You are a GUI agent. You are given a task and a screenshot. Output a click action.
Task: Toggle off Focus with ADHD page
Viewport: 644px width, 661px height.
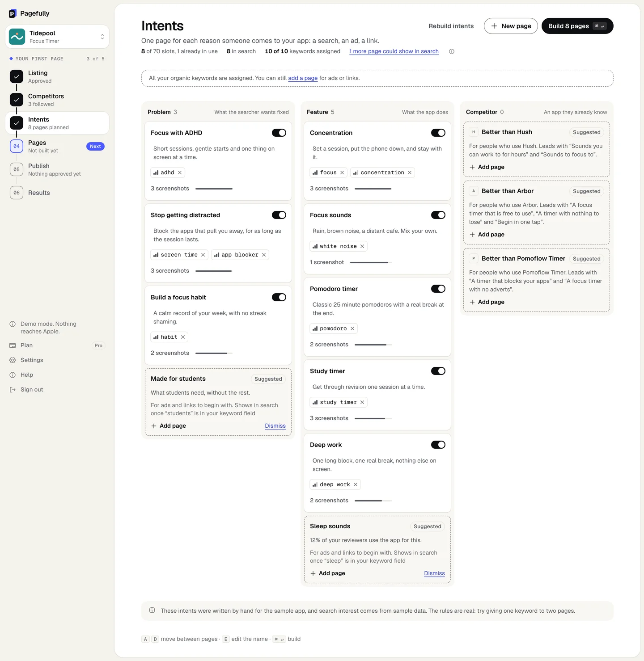click(x=279, y=133)
